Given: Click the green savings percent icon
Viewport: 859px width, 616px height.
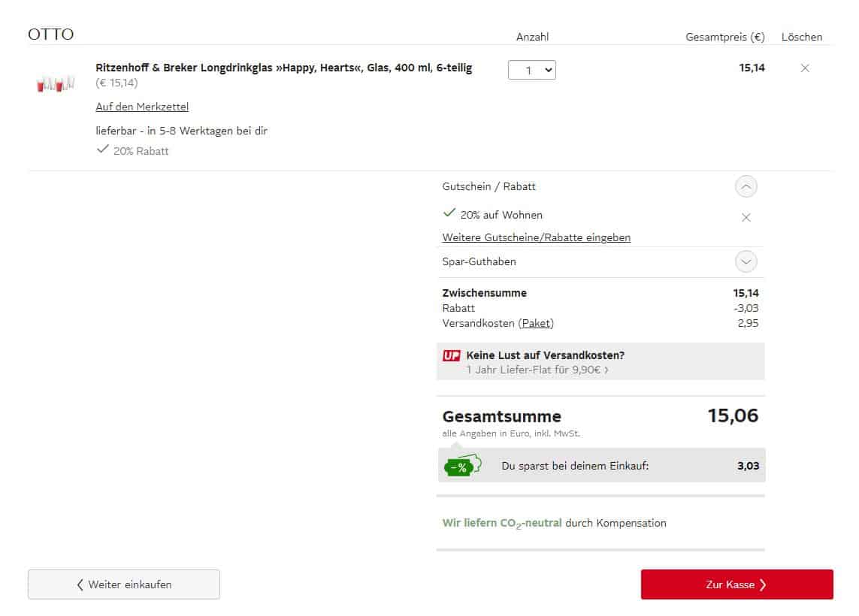Looking at the screenshot, I should (461, 466).
